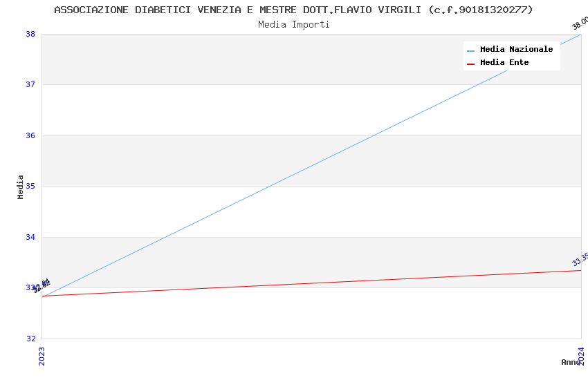
Task: Click the blue Media Nazionale legend swatch
Action: (470, 50)
